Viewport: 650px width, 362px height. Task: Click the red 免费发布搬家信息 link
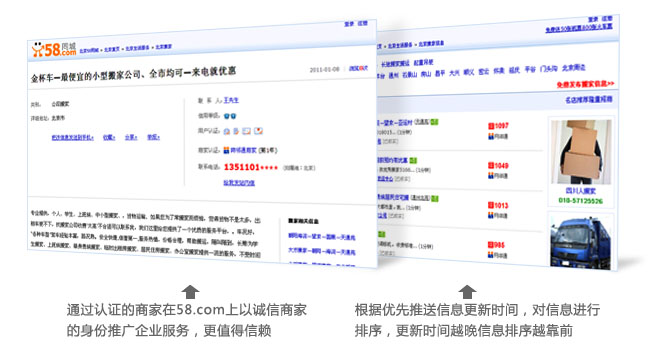pyautogui.click(x=585, y=84)
